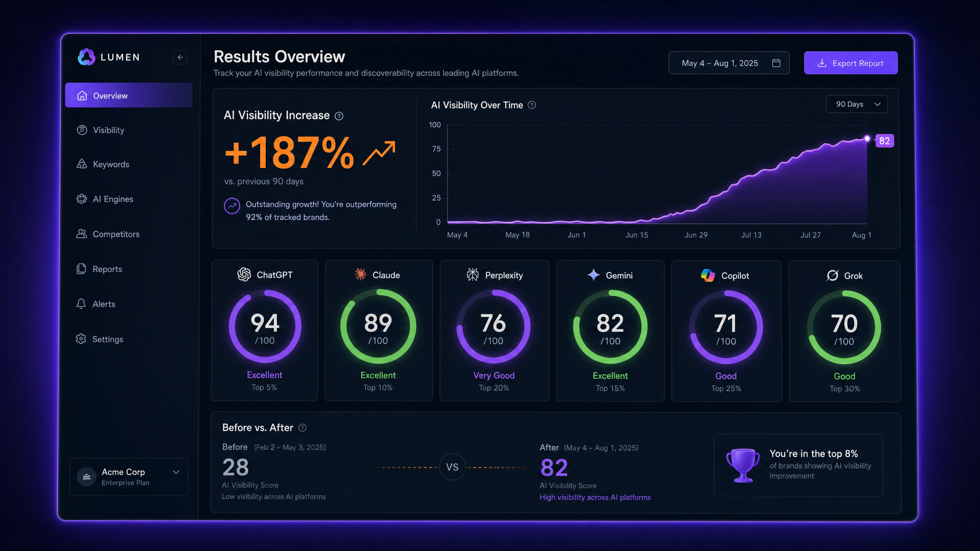This screenshot has height=551, width=980.
Task: Open help for Before vs. After
Action: (x=302, y=428)
